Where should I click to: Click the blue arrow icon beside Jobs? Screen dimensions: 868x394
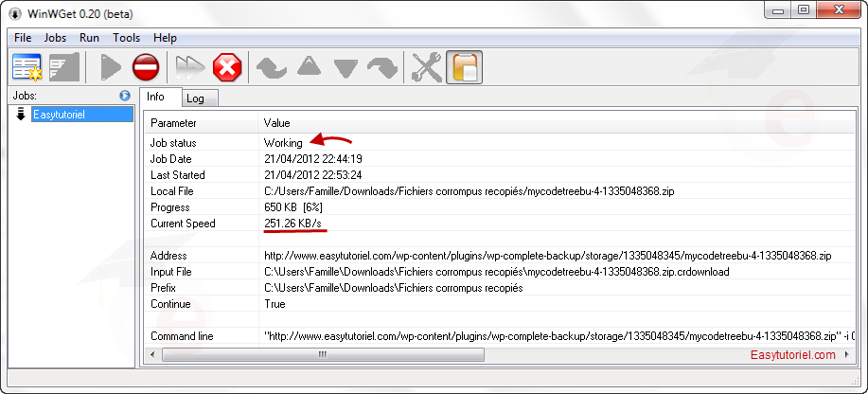(125, 96)
